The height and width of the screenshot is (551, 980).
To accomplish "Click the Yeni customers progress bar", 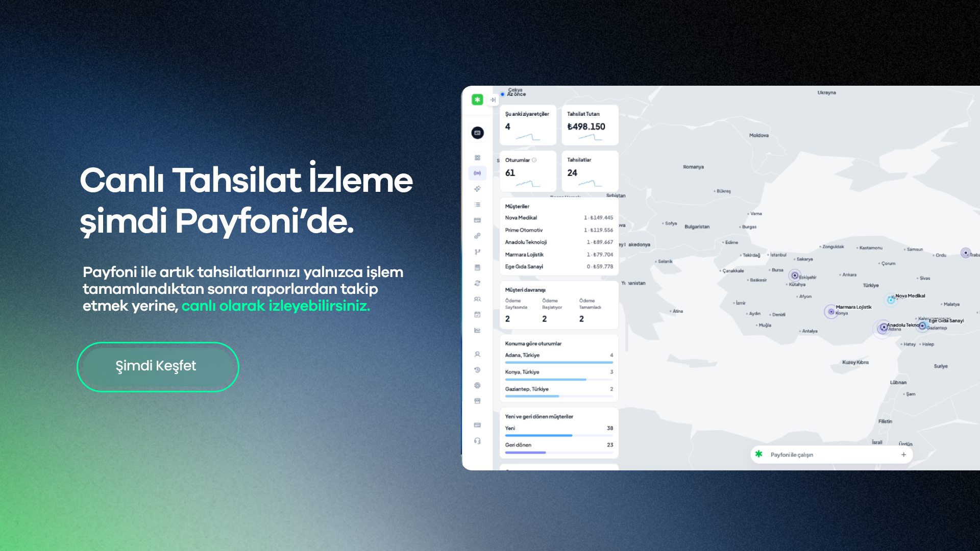I will click(559, 436).
